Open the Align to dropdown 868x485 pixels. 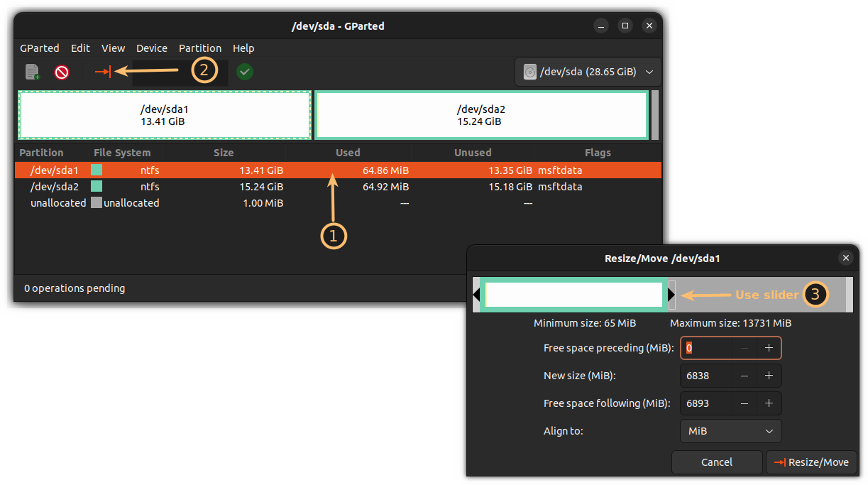730,431
